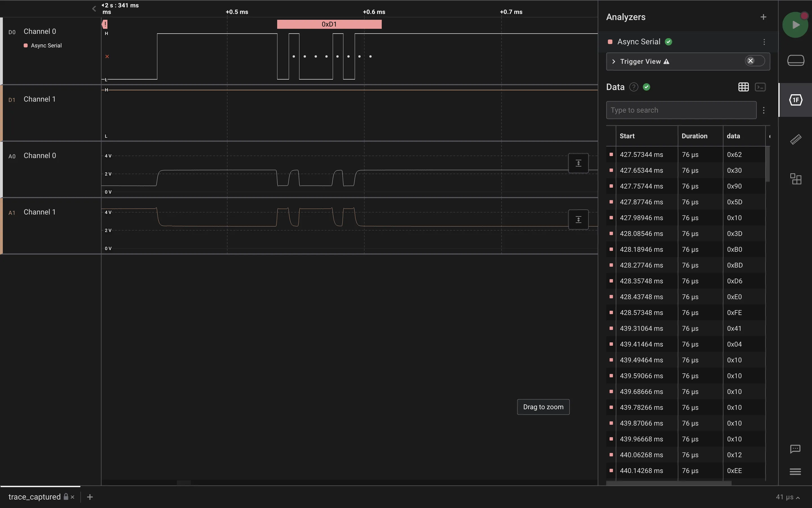
Task: Select analog A0 Channel 0 label
Action: 39,156
